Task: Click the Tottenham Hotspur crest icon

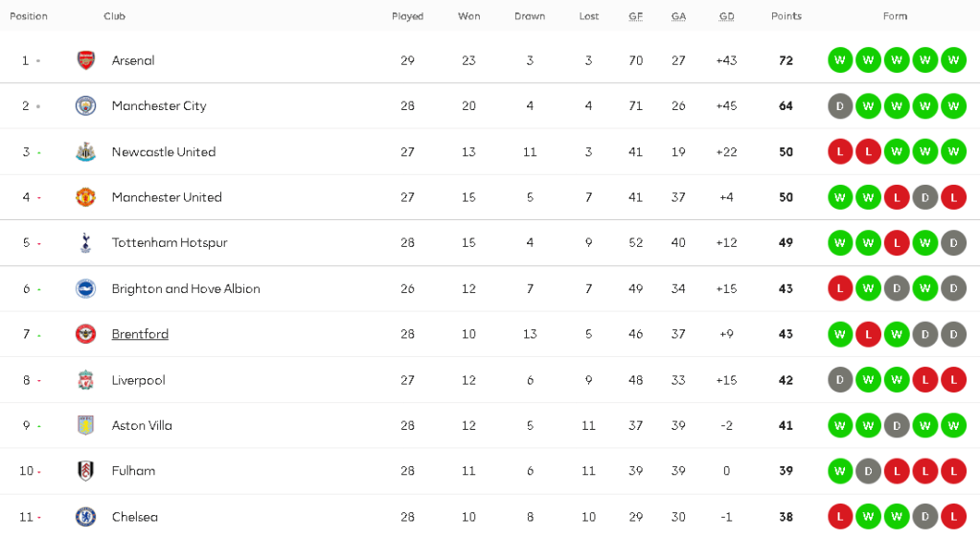Action: pyautogui.click(x=86, y=243)
